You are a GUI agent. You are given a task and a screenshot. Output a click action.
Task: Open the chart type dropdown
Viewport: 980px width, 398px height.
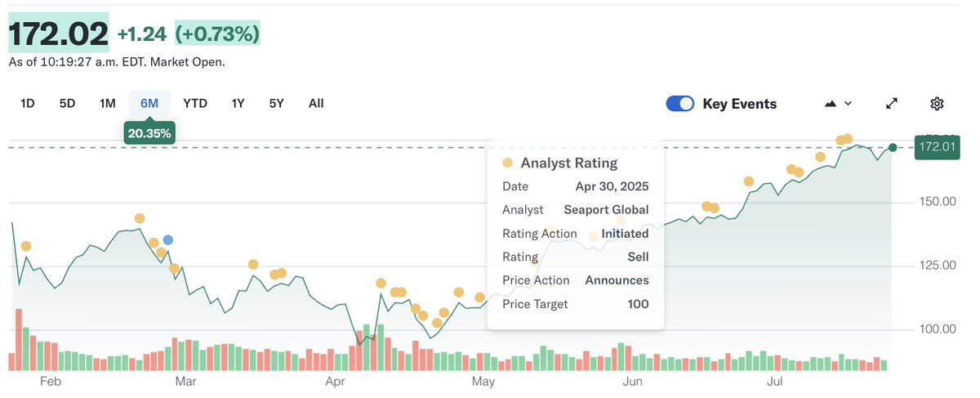[x=838, y=104]
